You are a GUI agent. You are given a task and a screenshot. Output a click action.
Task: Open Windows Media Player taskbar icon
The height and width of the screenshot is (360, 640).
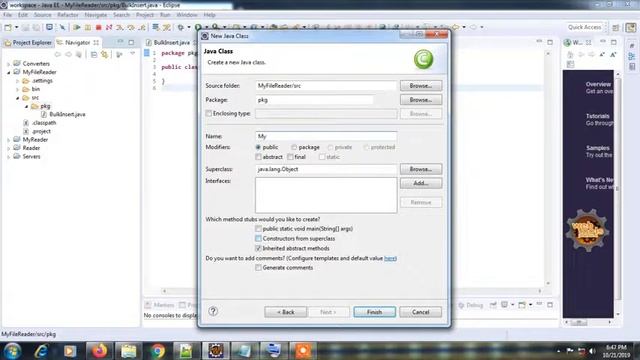(x=70, y=351)
